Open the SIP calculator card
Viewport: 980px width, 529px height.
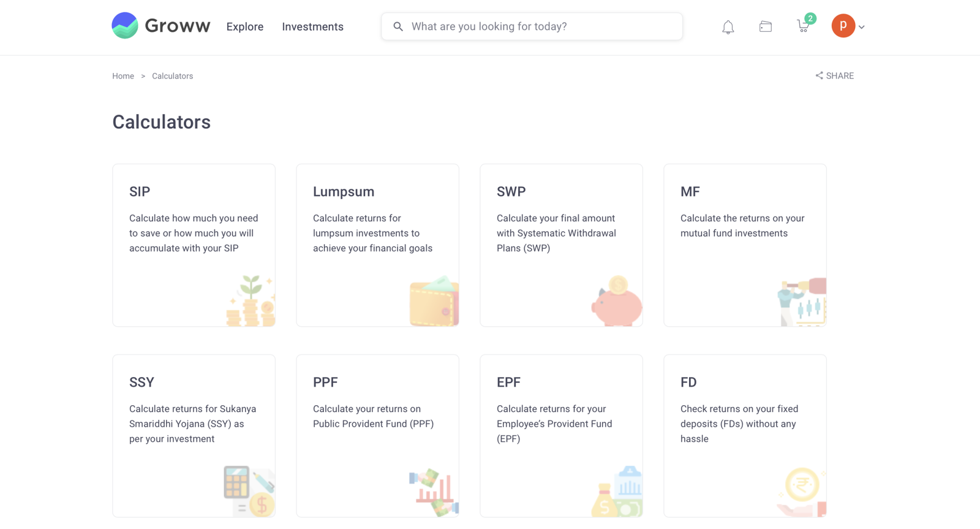coord(194,245)
